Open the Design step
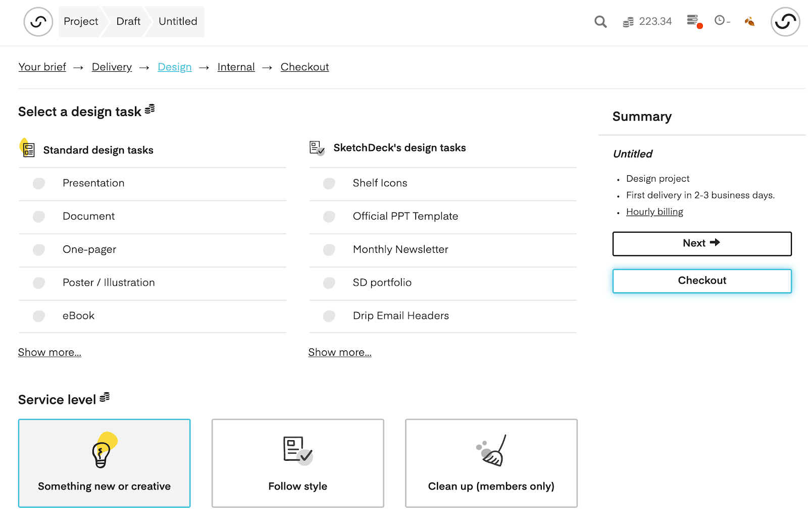 175,67
